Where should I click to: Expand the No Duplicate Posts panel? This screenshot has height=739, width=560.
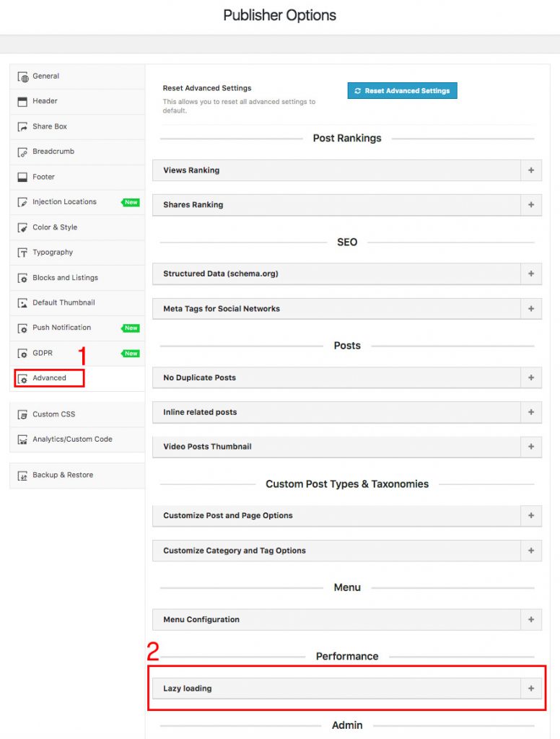click(x=347, y=377)
